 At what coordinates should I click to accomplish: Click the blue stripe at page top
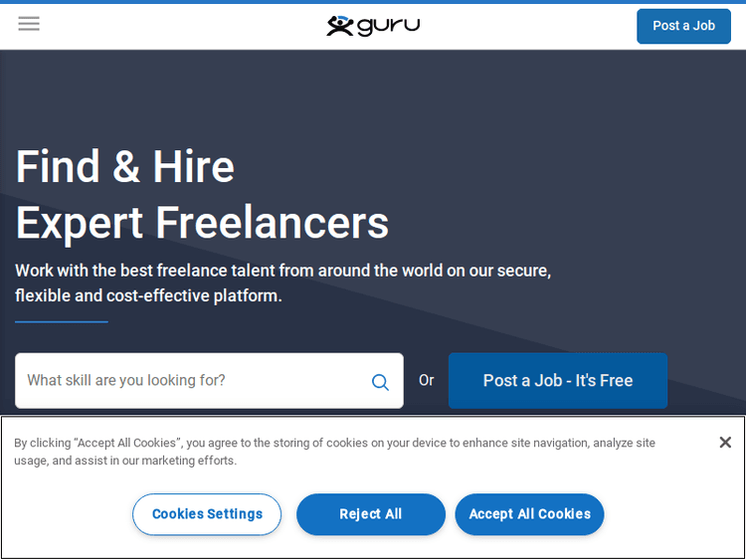click(373, 2)
